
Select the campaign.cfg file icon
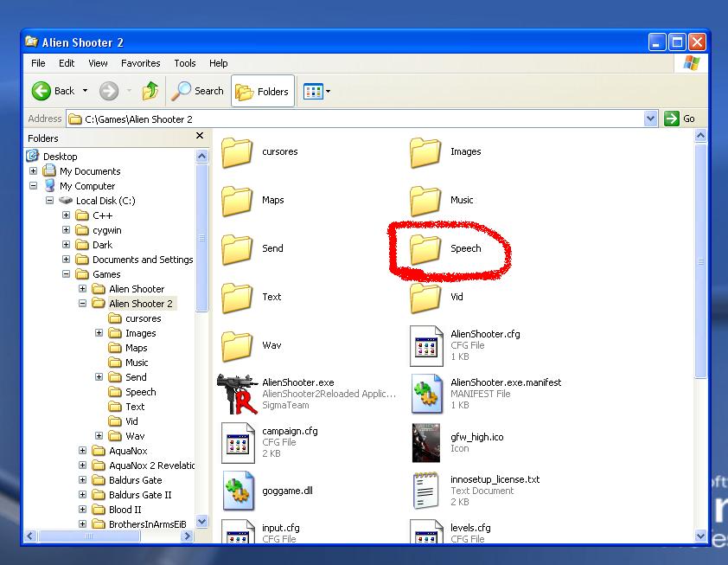pos(238,443)
